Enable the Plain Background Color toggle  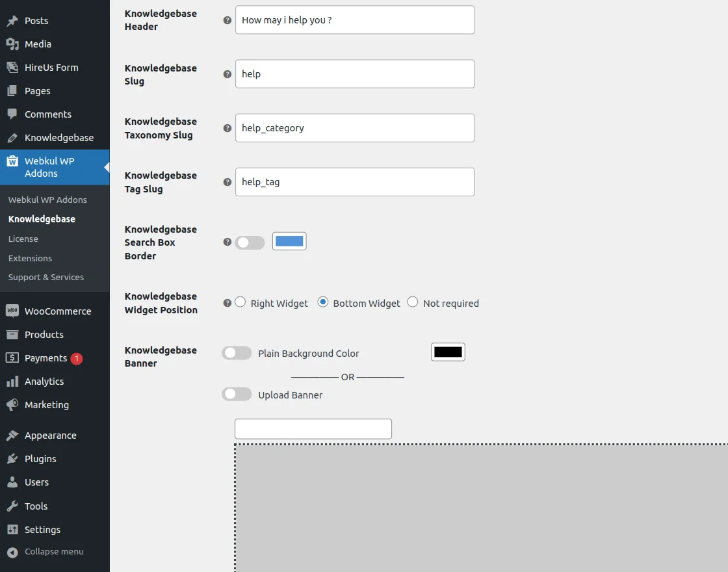pos(237,352)
